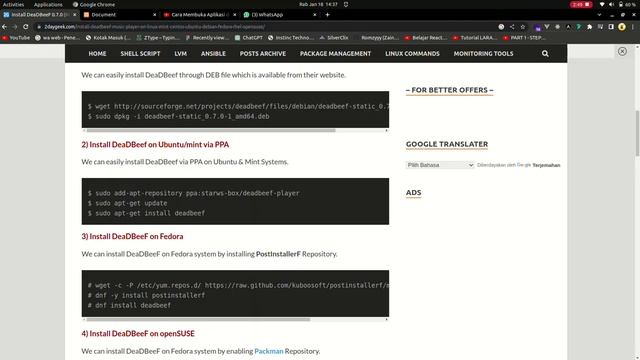Click the 'dnf install deadbeef' code line
This screenshot has height=360, width=640.
(x=129, y=305)
